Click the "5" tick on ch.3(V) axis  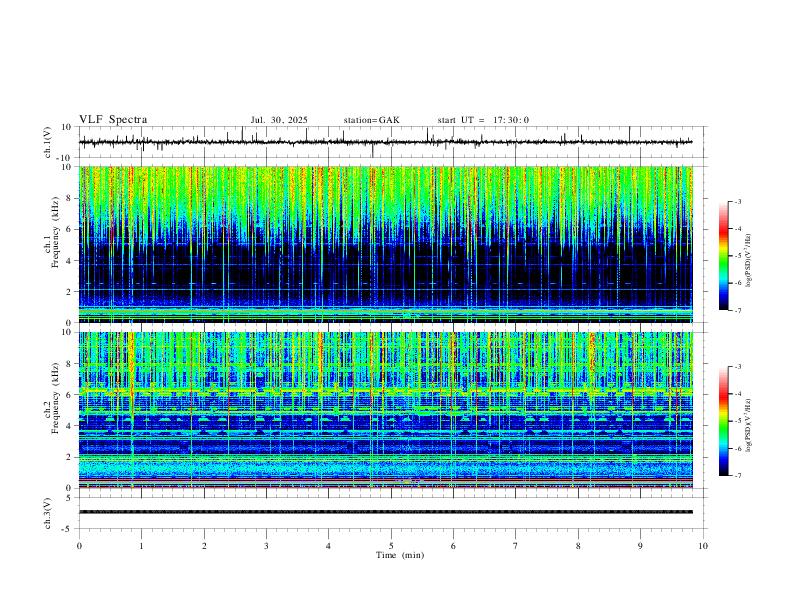coord(69,497)
